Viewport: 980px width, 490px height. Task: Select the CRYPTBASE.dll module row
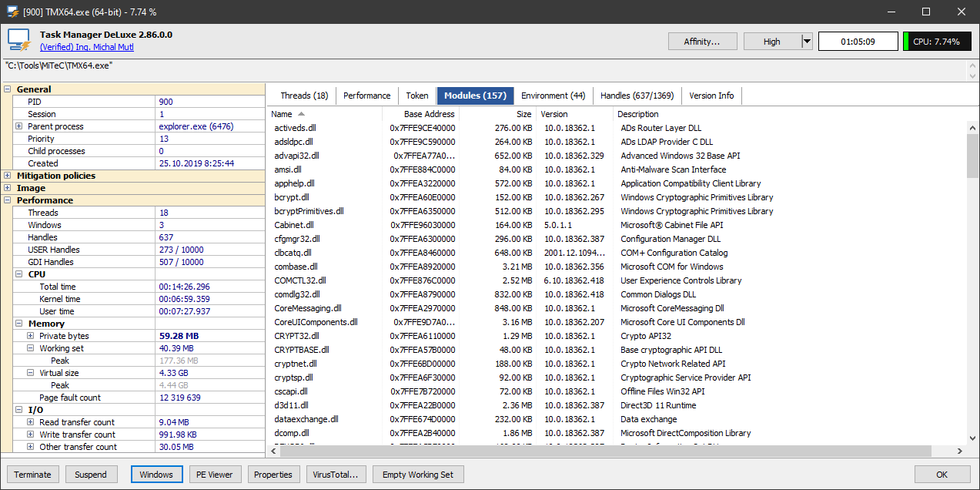pyautogui.click(x=617, y=350)
